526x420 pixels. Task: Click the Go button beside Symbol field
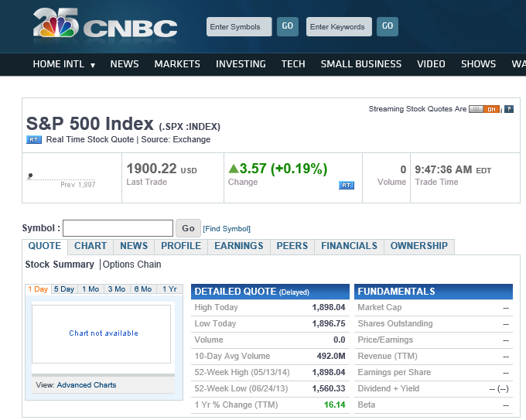pyautogui.click(x=188, y=228)
